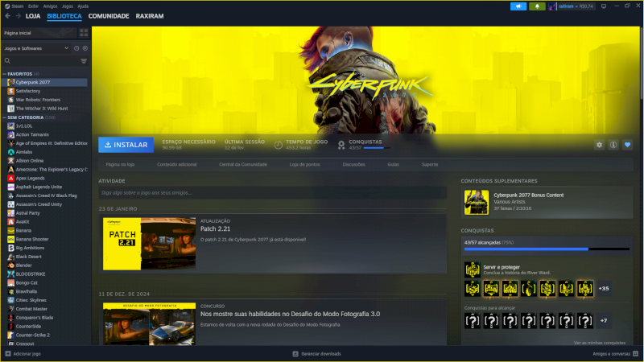Show +7 more locked achievements
Image resolution: width=644 pixels, height=362 pixels.
pos(603,320)
